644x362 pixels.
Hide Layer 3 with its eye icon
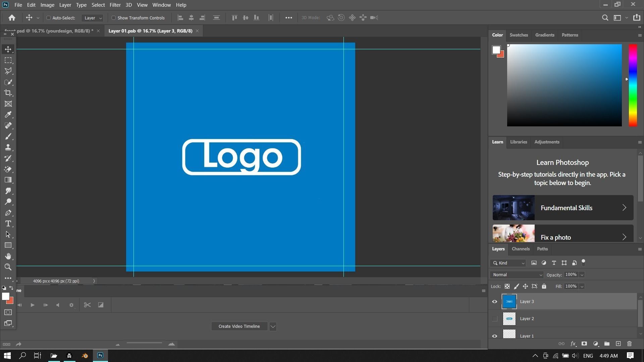click(x=494, y=301)
